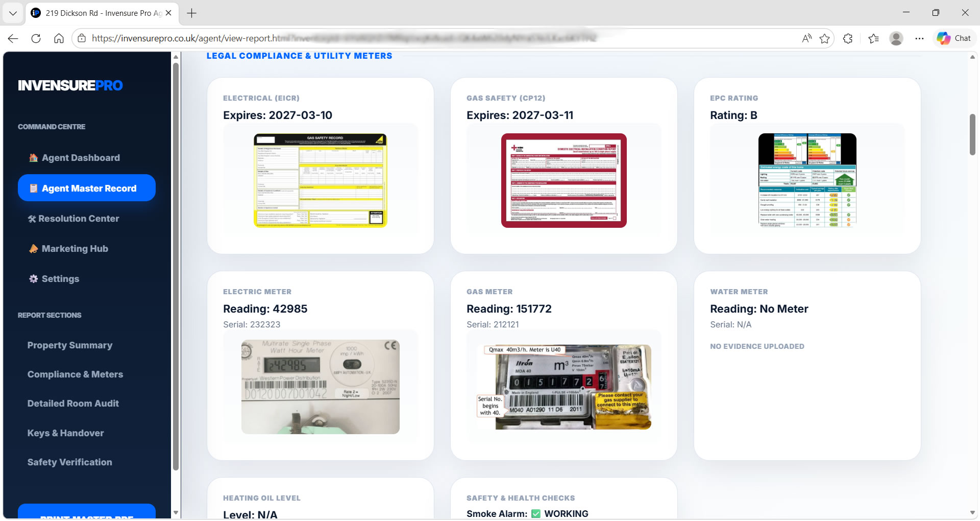Toggle Read Aloud in the address bar

click(x=807, y=38)
